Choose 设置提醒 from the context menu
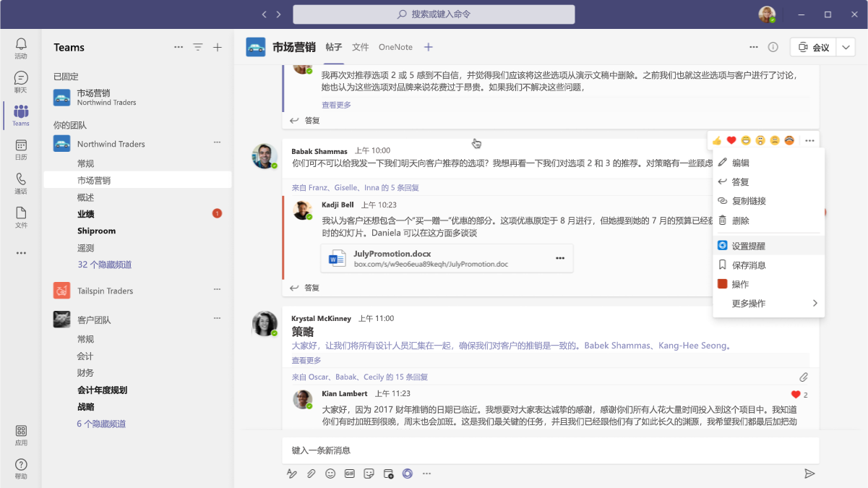 (x=748, y=246)
